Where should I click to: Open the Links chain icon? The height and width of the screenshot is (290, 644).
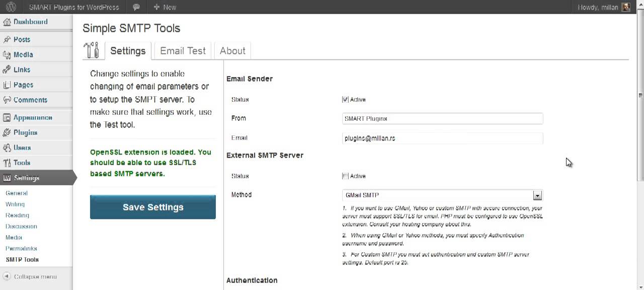7,69
